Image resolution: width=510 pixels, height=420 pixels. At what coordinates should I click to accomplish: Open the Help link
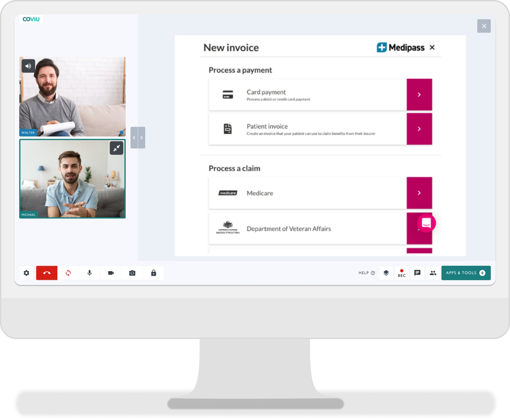coord(367,273)
